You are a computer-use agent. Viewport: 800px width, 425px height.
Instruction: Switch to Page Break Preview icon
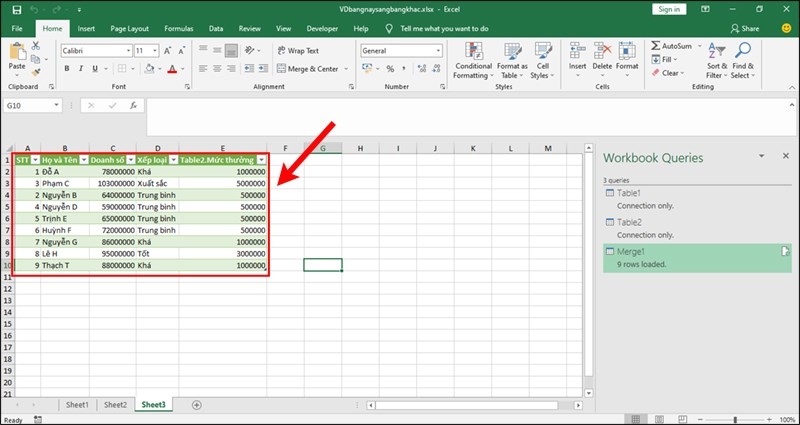click(x=681, y=419)
